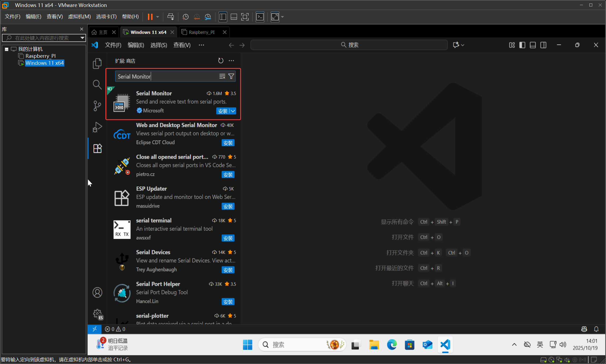The image size is (606, 364).
Task: Open the Source Control view
Action: pyautogui.click(x=97, y=106)
